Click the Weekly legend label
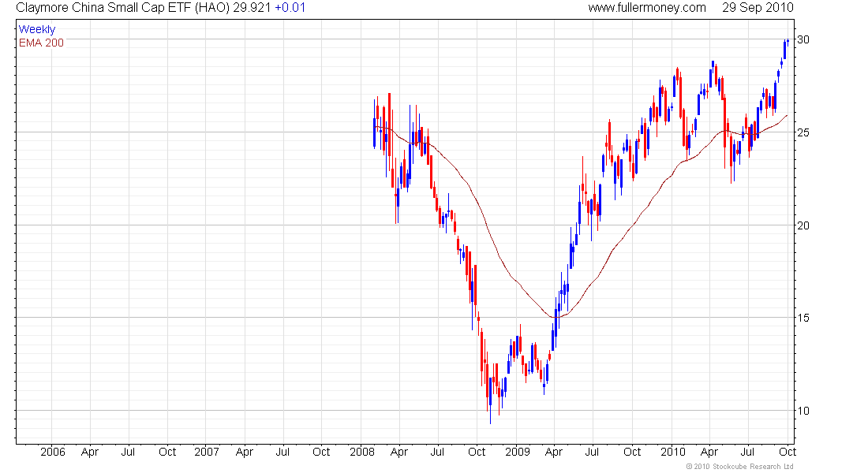This screenshot has width=868, height=473. point(37,29)
